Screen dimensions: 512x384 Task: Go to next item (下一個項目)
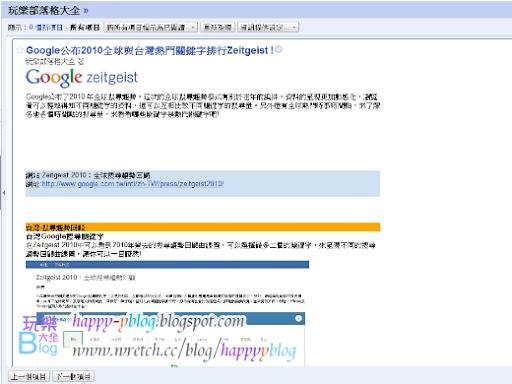[x=73, y=377]
